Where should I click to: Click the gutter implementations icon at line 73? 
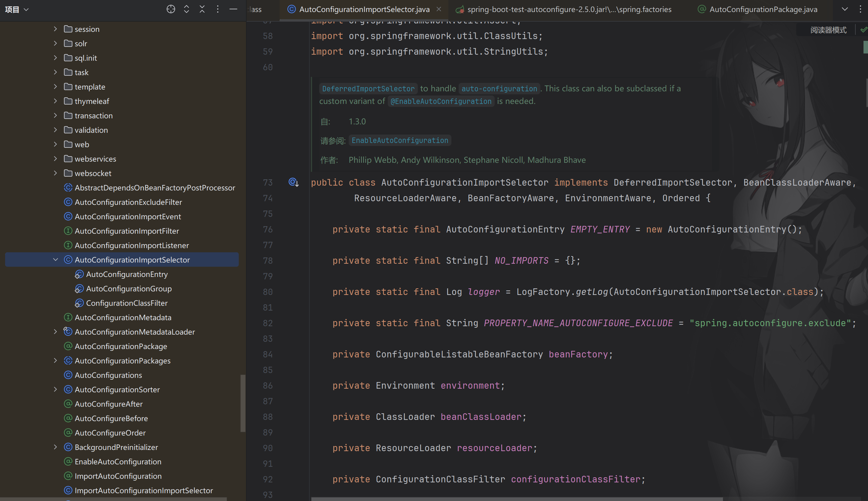pos(293,182)
